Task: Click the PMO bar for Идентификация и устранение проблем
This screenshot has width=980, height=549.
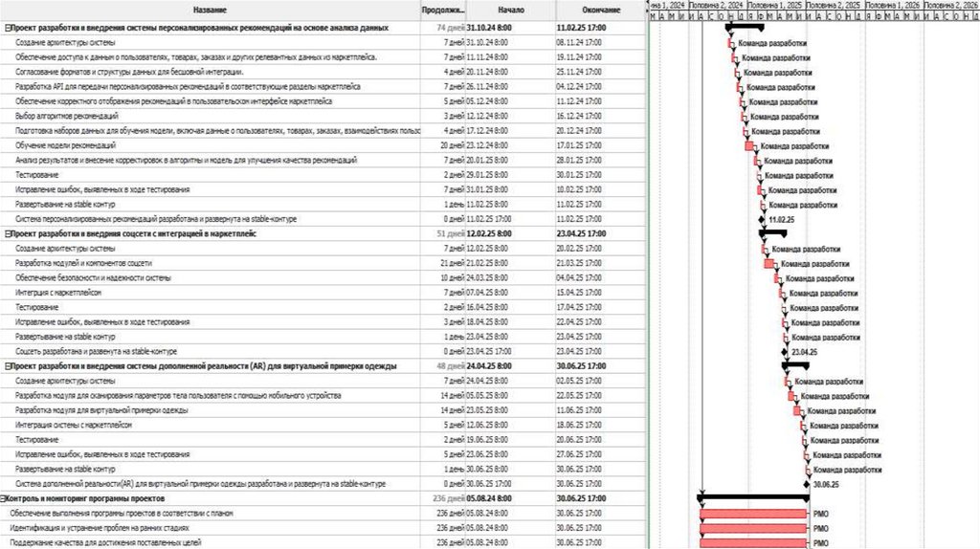Action: [x=753, y=528]
